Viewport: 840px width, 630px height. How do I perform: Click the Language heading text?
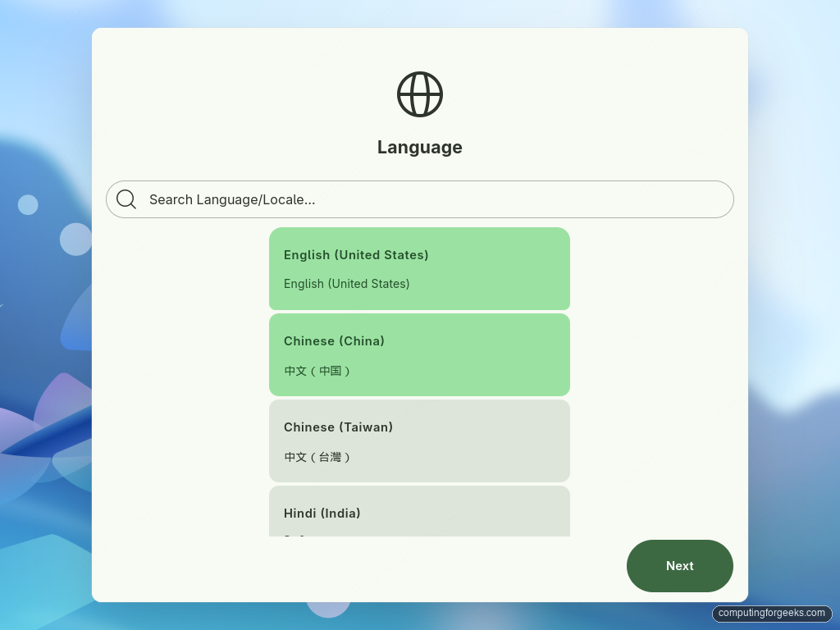point(419,148)
